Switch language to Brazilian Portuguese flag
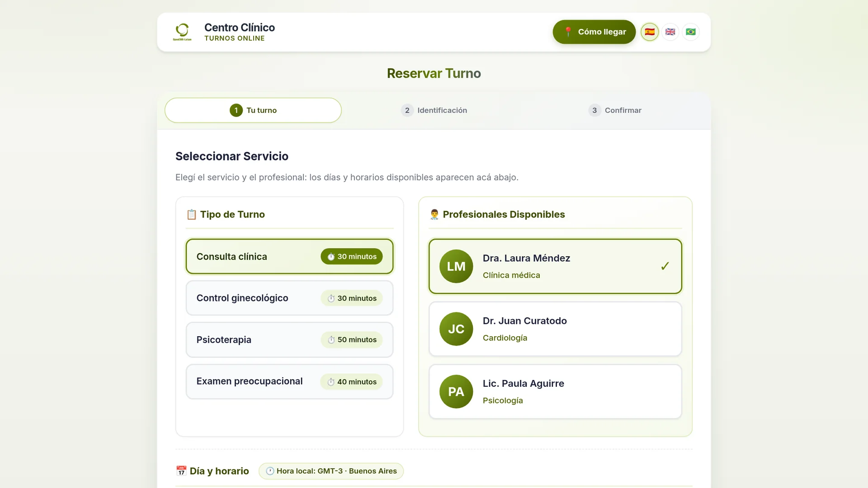Viewport: 868px width, 488px height. click(691, 32)
